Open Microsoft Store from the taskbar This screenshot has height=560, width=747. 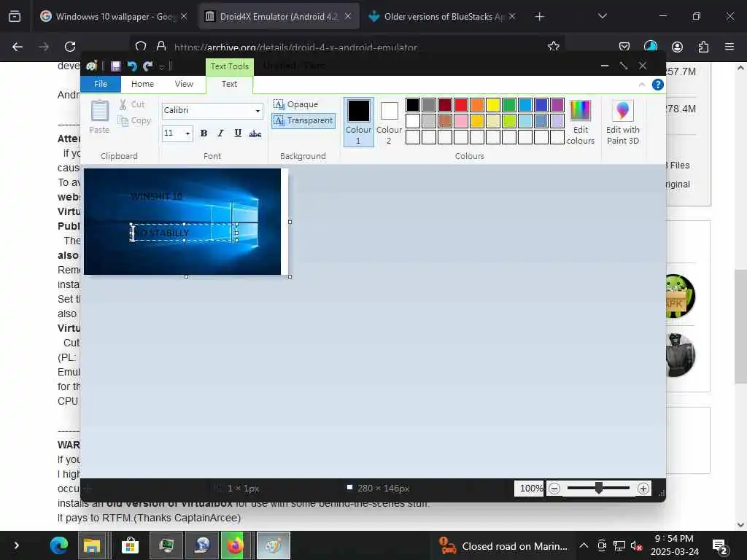tap(130, 545)
